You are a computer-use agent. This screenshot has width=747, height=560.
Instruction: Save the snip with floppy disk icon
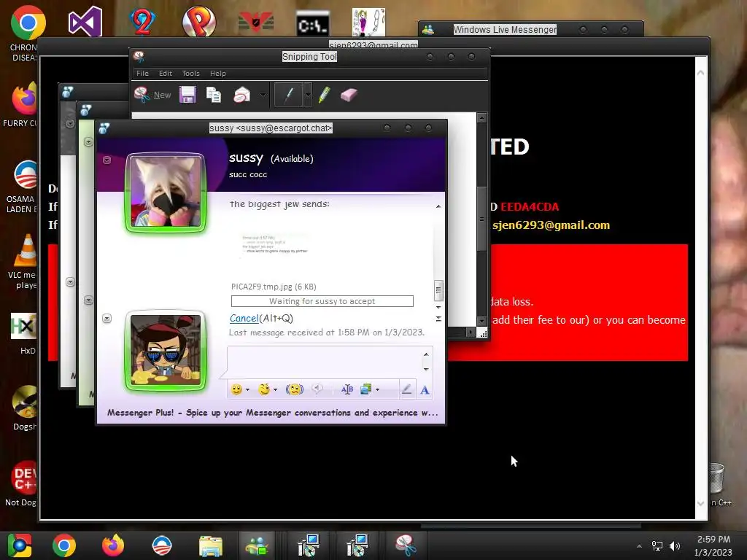click(187, 95)
